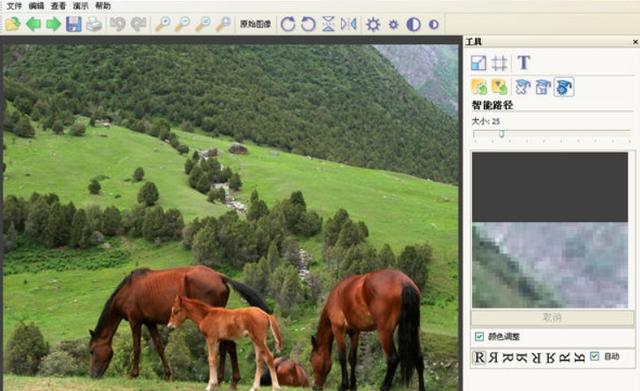The image size is (640, 391).
Task: Rotate image clockwise
Action: 288,24
